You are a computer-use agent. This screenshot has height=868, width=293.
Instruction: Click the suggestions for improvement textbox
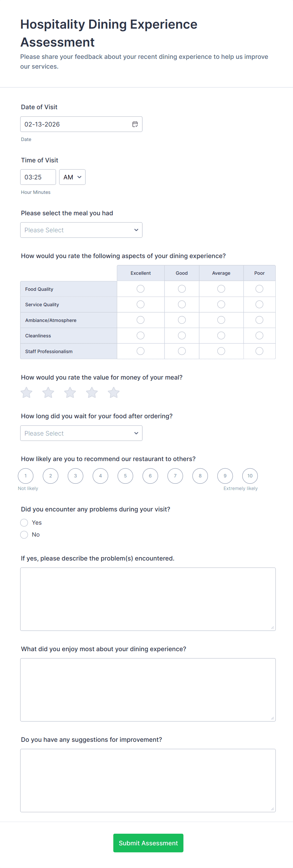click(148, 781)
